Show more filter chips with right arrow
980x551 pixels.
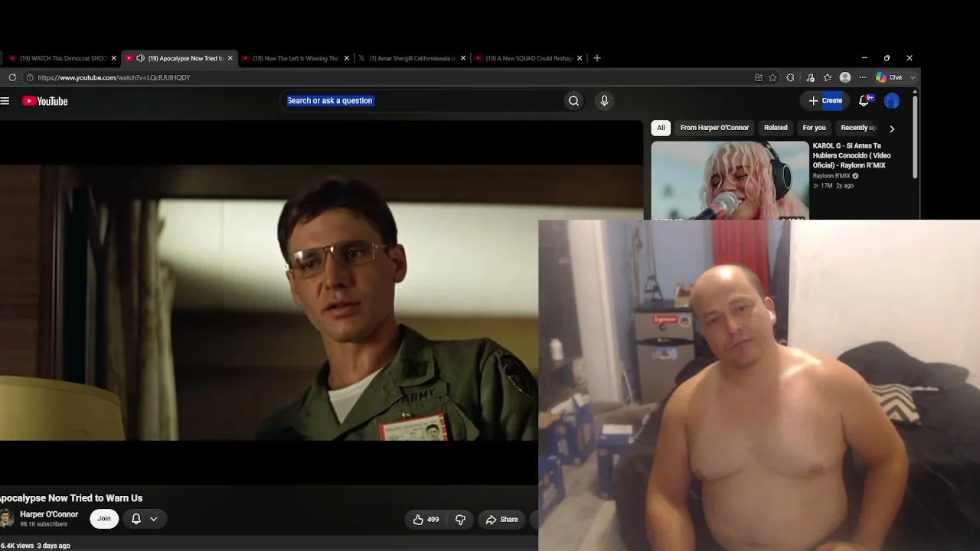coord(891,129)
